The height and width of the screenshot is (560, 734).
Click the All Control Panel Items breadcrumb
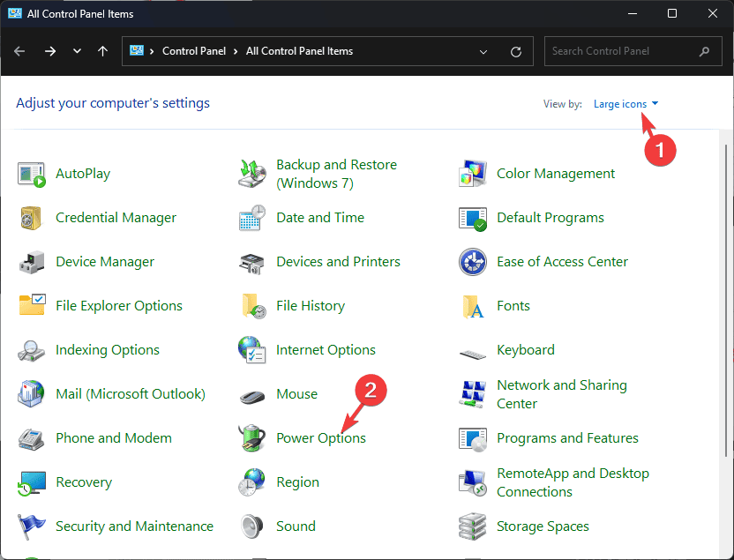(300, 51)
